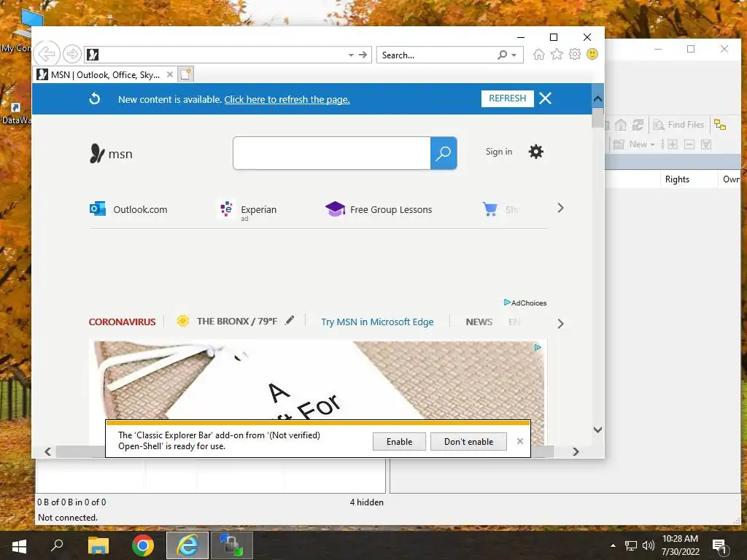Click Find Files in background window
The width and height of the screenshot is (747, 560).
pyautogui.click(x=678, y=125)
